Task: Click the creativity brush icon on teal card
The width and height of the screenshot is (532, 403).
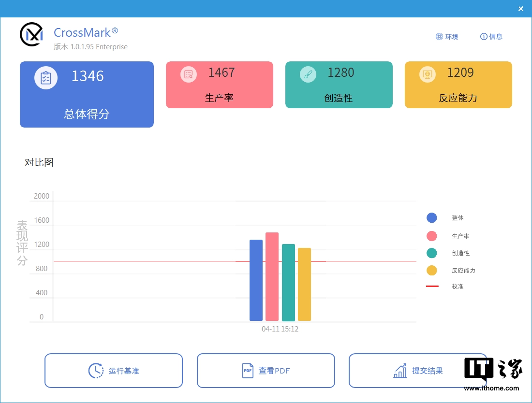Action: tap(308, 74)
